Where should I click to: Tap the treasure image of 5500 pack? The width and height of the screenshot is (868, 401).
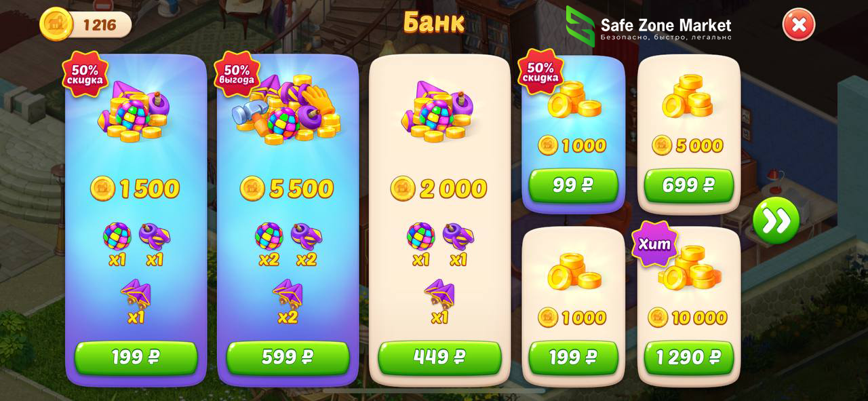pos(288,110)
